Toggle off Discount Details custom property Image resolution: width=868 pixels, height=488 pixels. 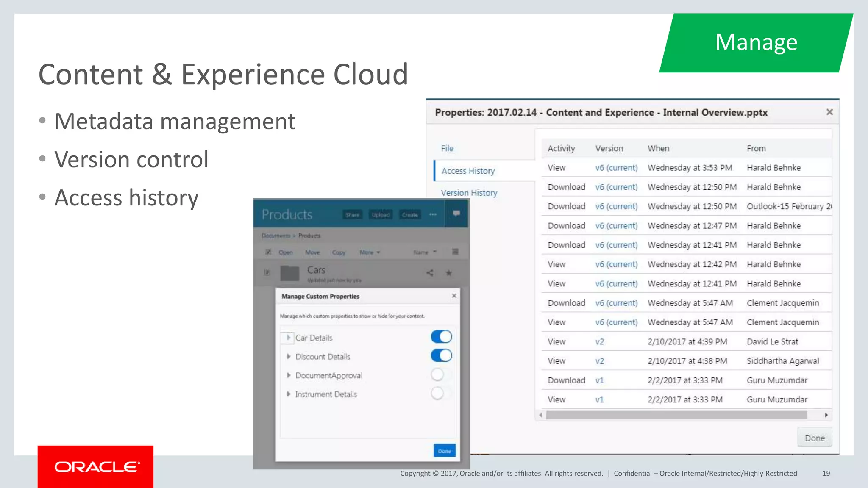[x=441, y=355]
